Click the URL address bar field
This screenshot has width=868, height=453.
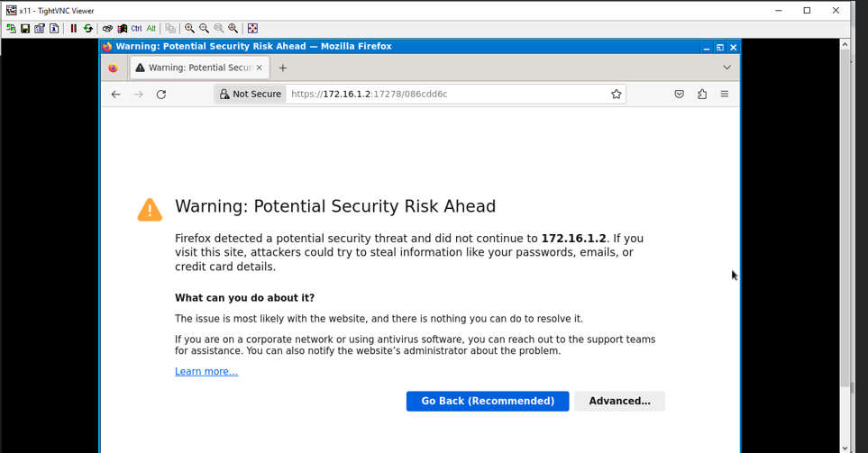(x=446, y=94)
